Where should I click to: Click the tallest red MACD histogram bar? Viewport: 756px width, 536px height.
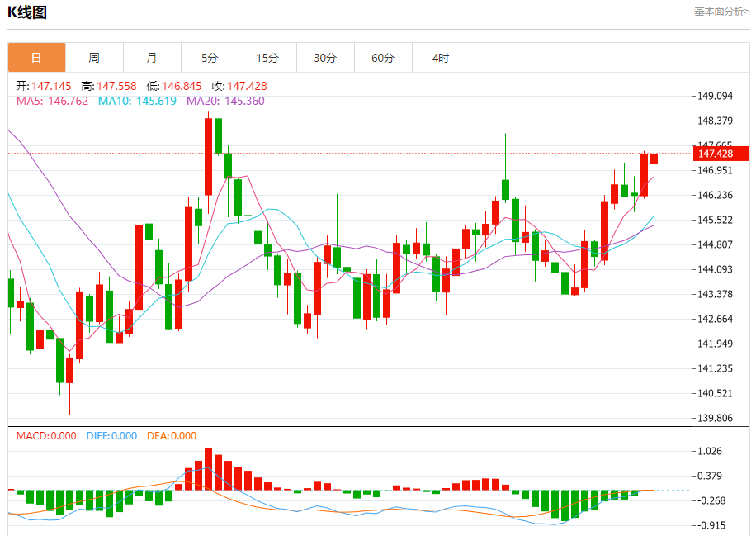208,469
